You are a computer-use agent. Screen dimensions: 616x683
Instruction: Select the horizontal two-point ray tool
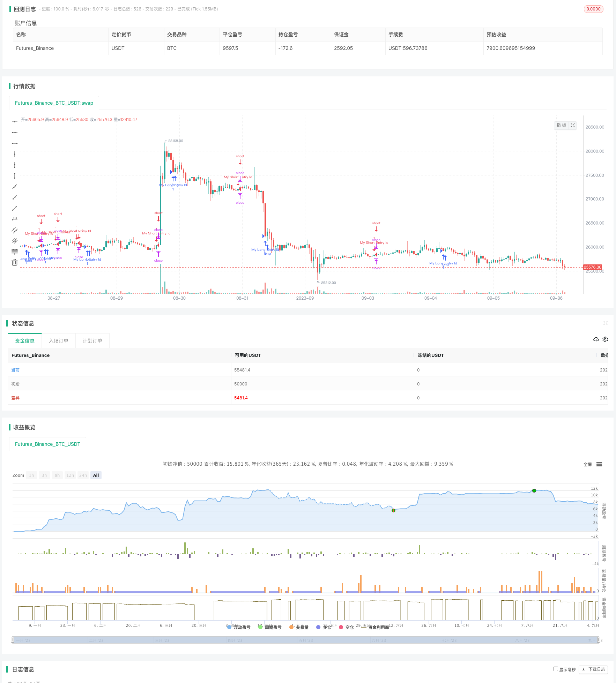tap(14, 133)
